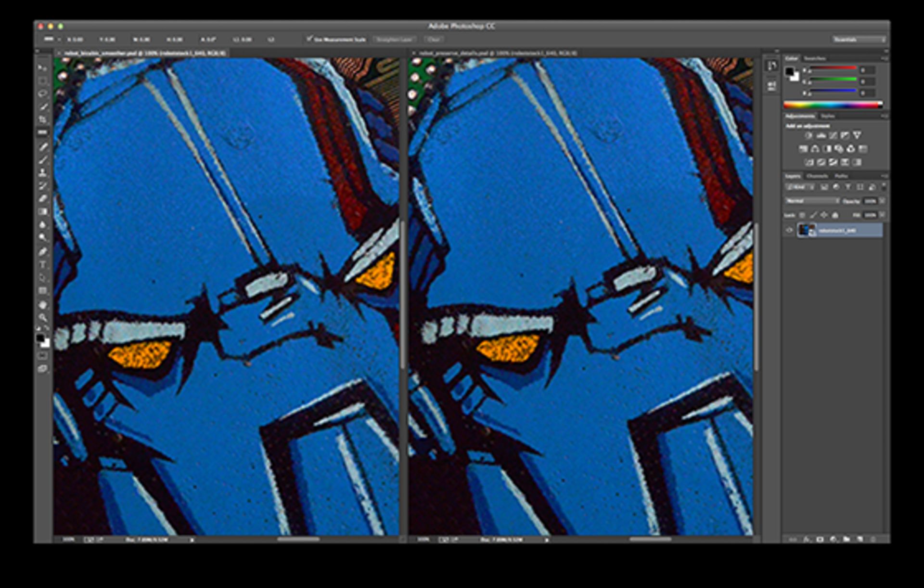Add a Photo Filter adjustment
Screen dimensions: 924x588
tap(839, 149)
